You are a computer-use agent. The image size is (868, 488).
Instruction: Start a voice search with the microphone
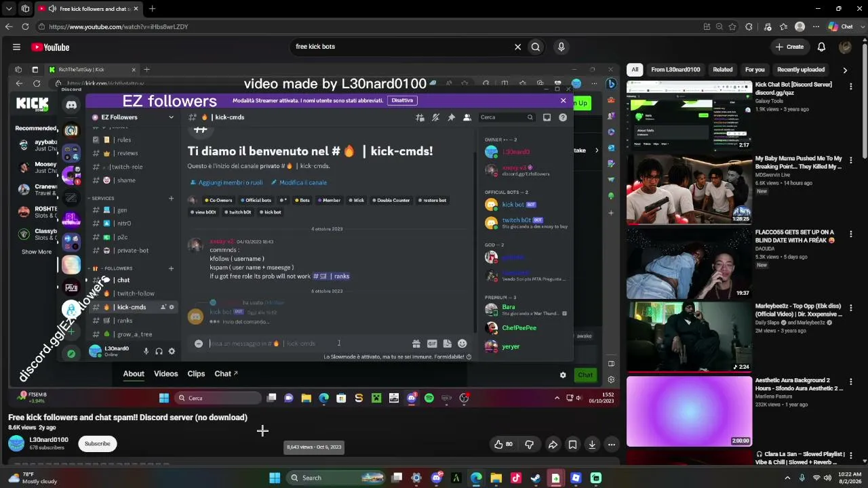tap(561, 47)
